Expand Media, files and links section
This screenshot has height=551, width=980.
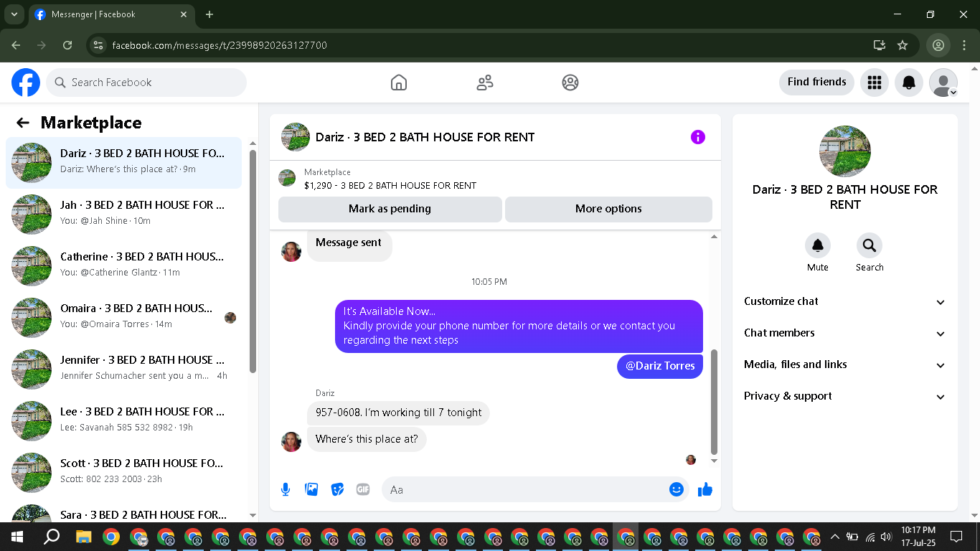pyautogui.click(x=845, y=364)
